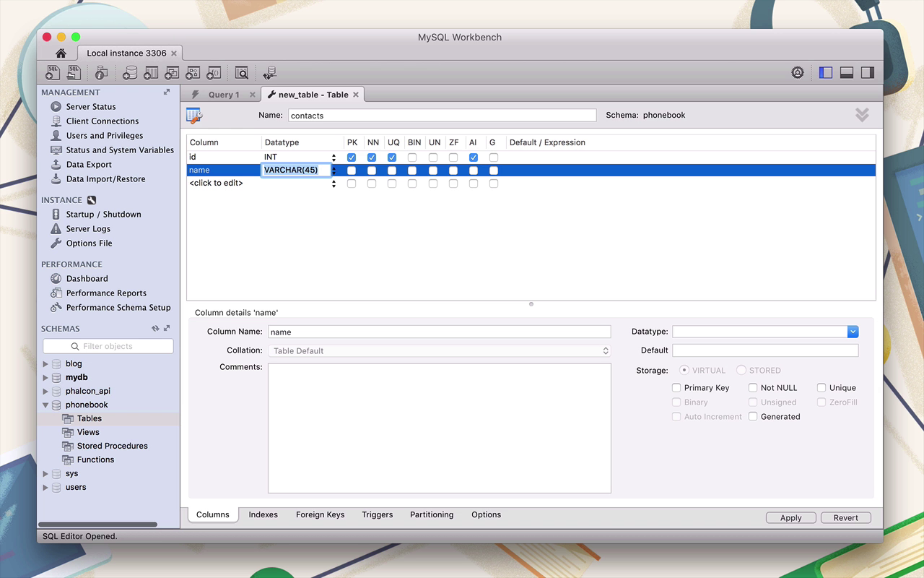This screenshot has height=578, width=924.
Task: Click the reconnect to DBMS icon
Action: 269,72
